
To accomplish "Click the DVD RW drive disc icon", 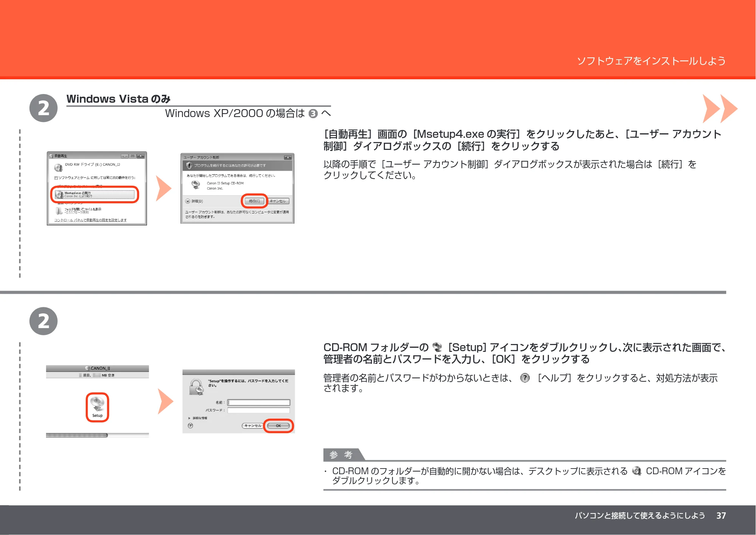I will point(58,167).
